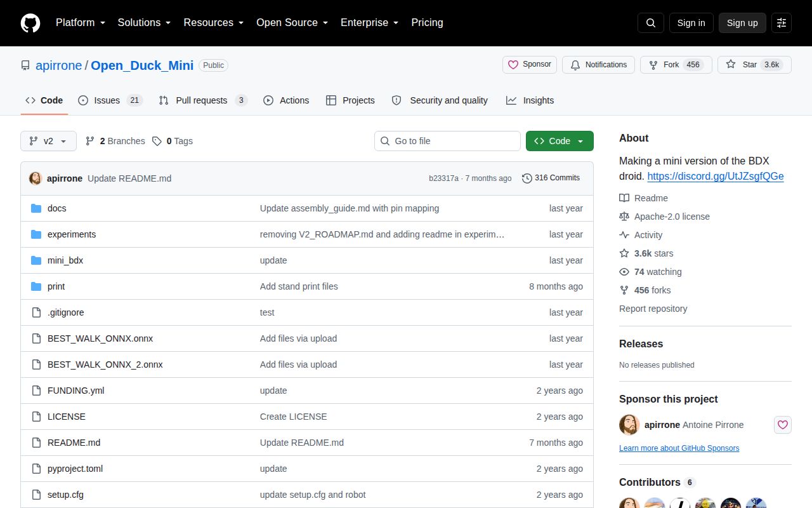Screen dimensions: 812x508
Task: Open 'Update assembly_guide.md with pin mapping' commit
Action: pyautogui.click(x=350, y=208)
